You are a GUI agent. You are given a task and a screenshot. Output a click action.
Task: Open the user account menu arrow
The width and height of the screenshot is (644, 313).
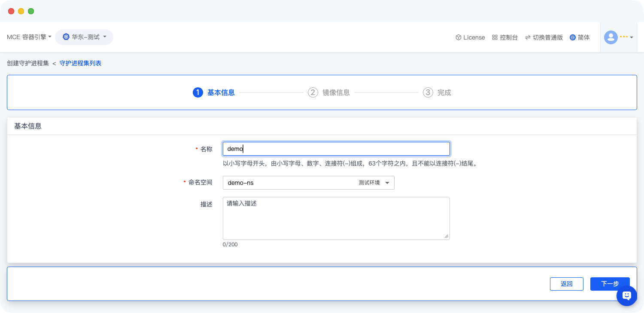pyautogui.click(x=632, y=37)
